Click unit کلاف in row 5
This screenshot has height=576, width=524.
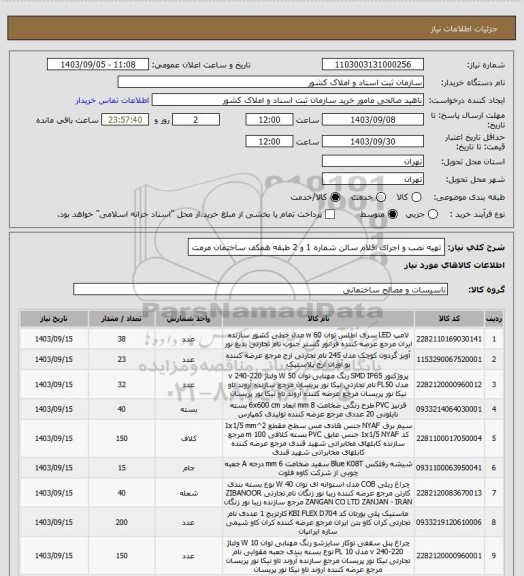point(189,439)
